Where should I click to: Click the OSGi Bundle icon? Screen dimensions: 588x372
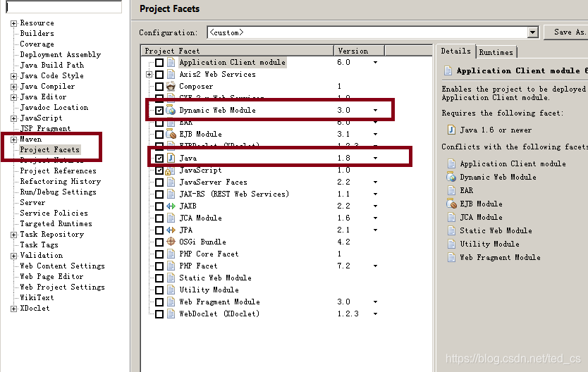171,242
